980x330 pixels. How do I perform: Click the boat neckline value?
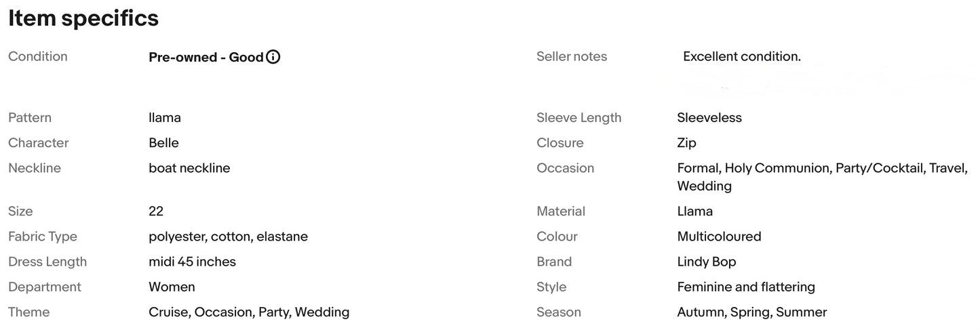[189, 168]
